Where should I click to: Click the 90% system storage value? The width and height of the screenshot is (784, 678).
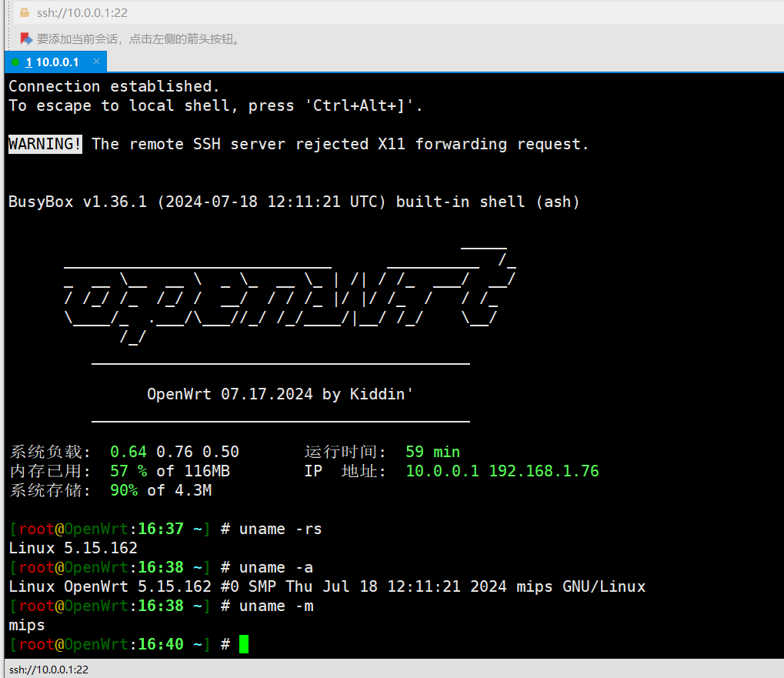coord(124,490)
